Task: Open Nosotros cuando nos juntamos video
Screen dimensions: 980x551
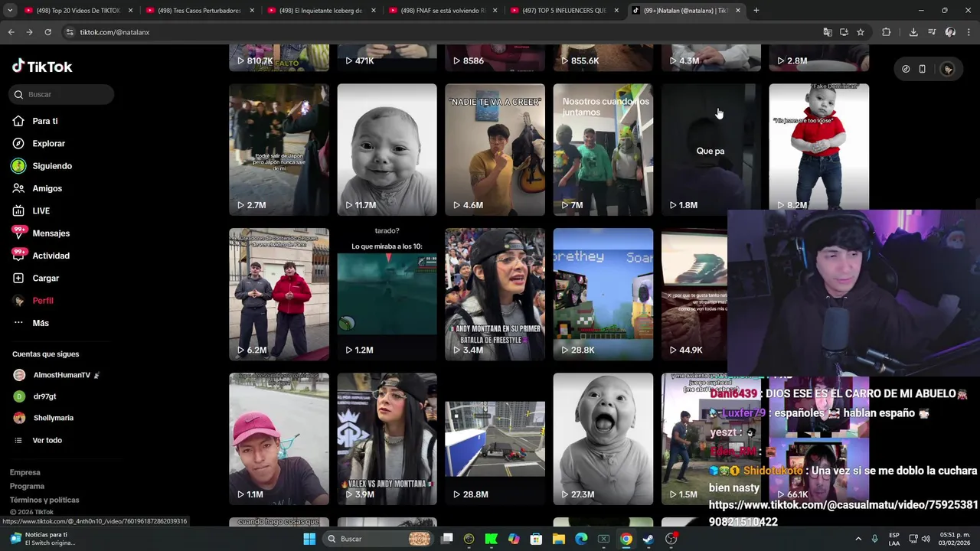Action: pos(603,149)
